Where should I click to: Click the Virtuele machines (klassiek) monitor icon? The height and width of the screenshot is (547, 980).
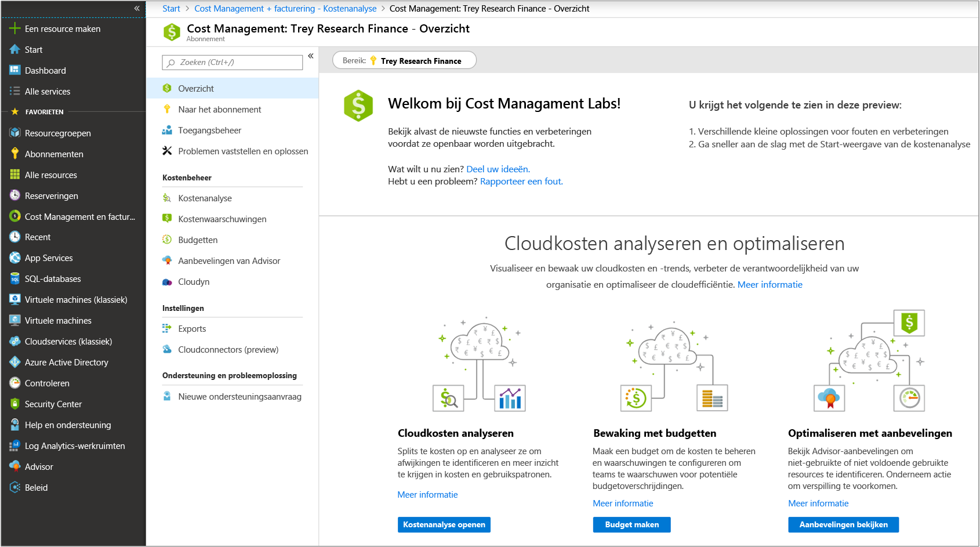point(14,299)
